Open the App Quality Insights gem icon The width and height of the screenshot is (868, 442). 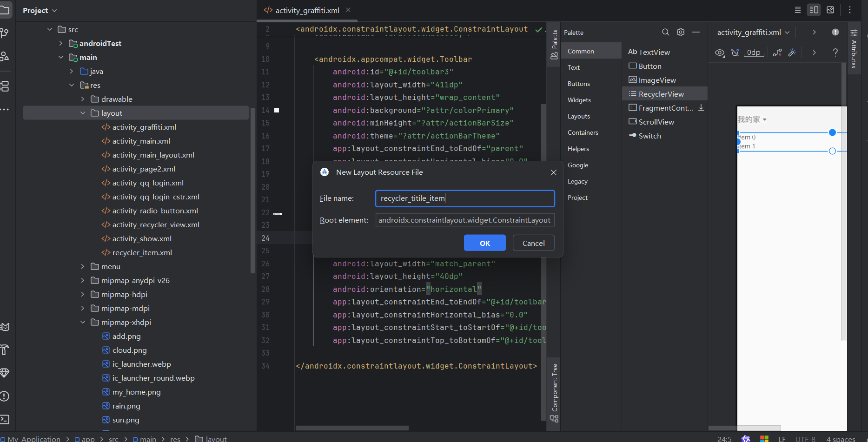5,373
